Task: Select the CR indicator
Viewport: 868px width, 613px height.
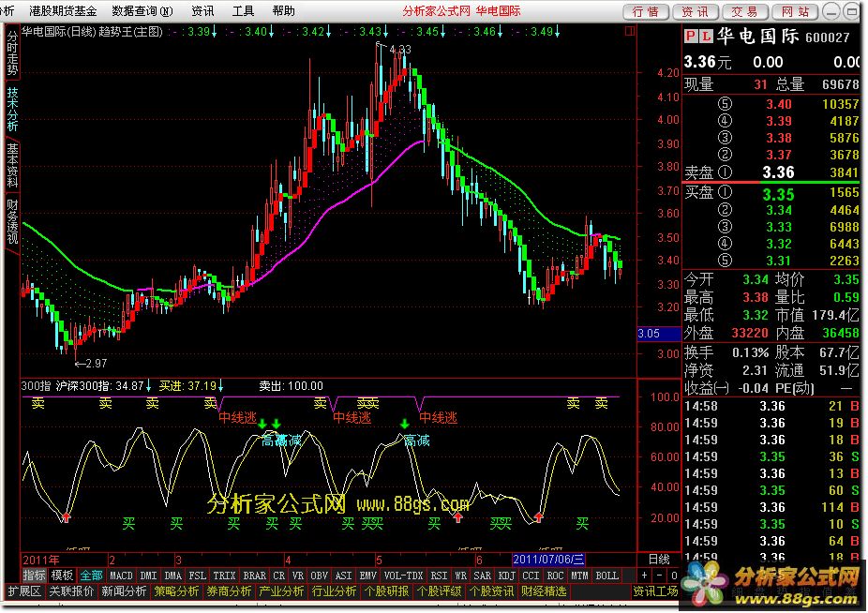Action: tap(279, 576)
